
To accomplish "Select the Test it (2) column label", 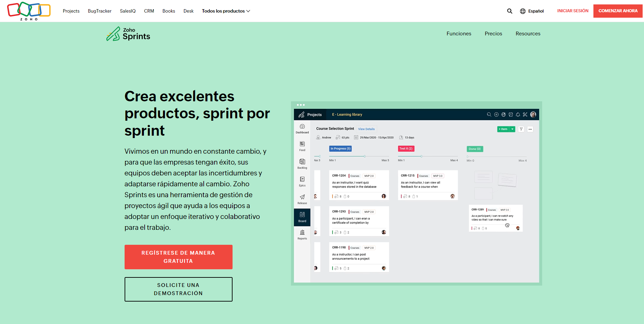I will tap(406, 149).
